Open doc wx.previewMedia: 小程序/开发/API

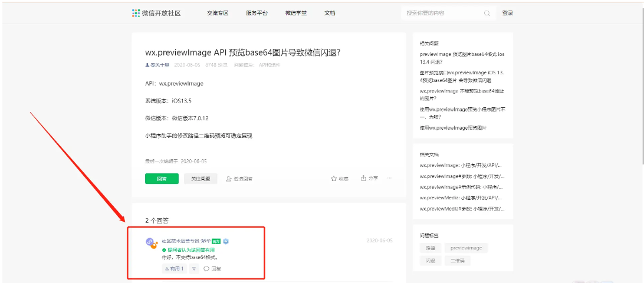click(x=461, y=198)
